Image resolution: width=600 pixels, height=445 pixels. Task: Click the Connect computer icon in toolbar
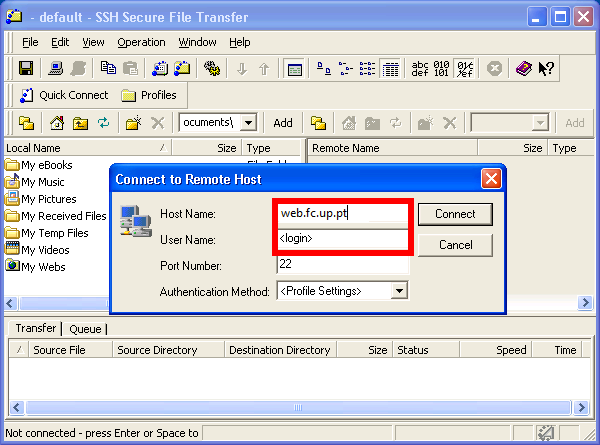pos(56,68)
